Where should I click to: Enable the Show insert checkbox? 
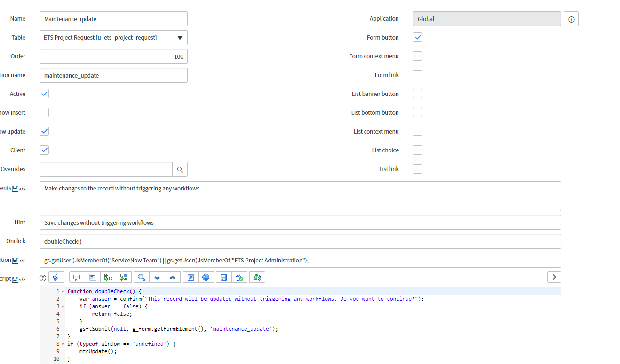(44, 112)
